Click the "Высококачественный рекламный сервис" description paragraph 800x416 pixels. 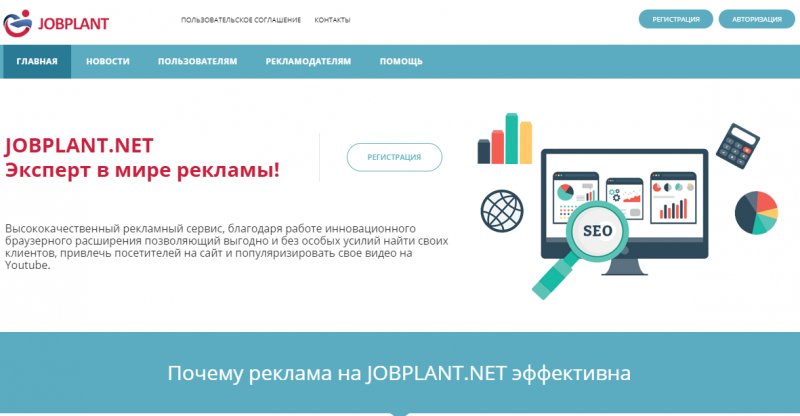[227, 247]
